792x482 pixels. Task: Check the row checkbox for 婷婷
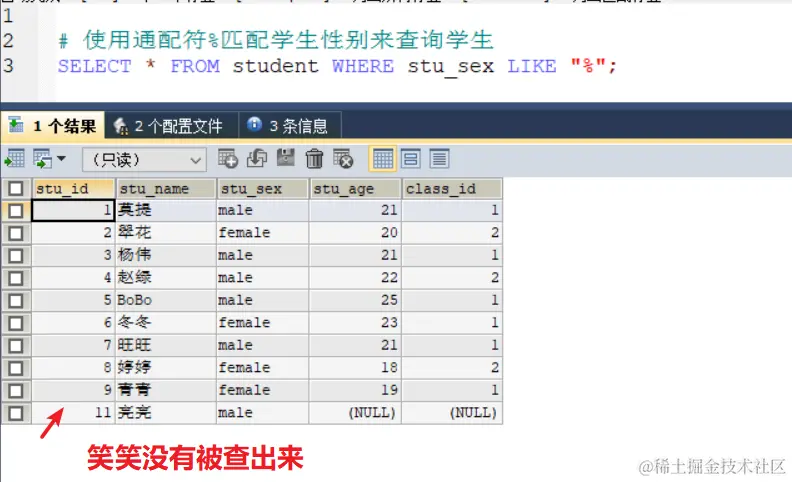click(16, 368)
